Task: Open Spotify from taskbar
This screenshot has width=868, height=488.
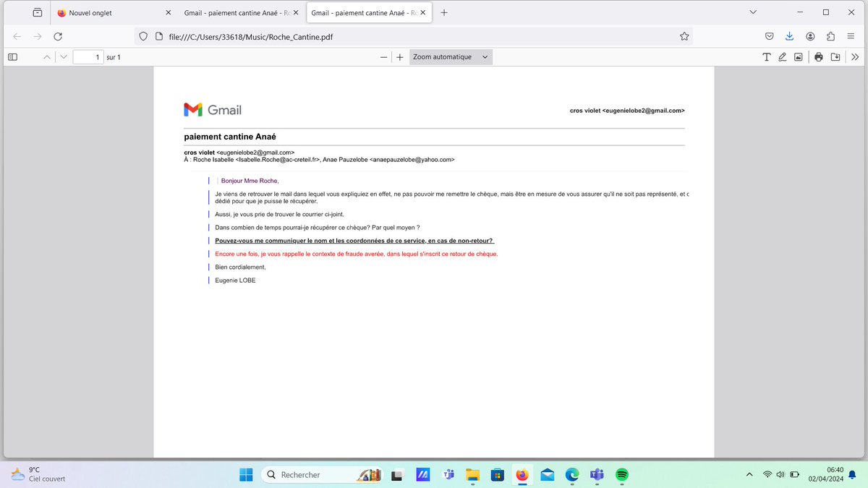Action: tap(622, 475)
